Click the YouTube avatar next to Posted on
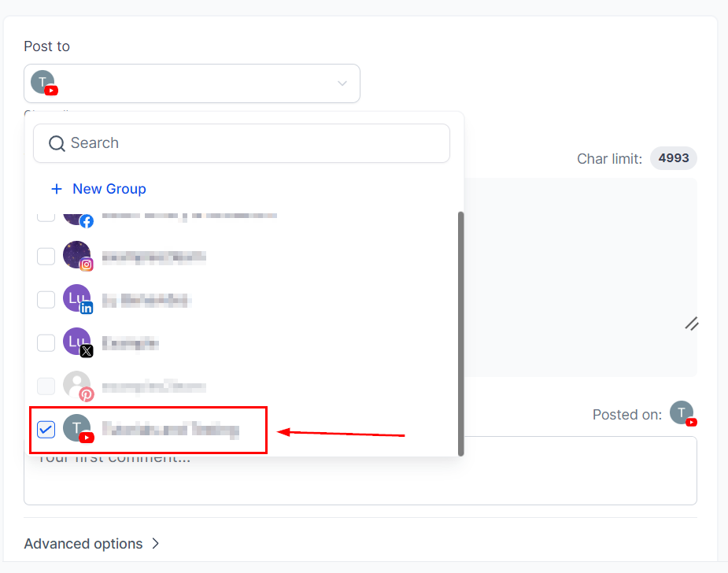Screen dimensions: 728x573 682,414
